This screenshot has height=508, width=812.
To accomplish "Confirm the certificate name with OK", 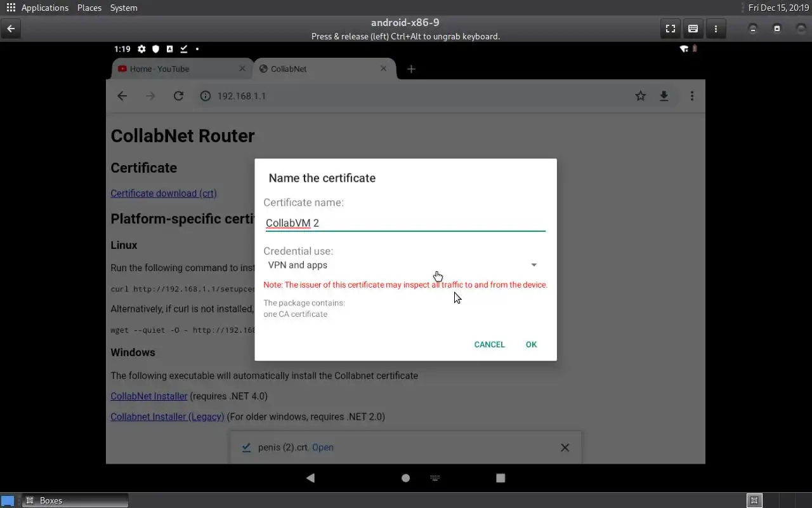I will tap(531, 344).
